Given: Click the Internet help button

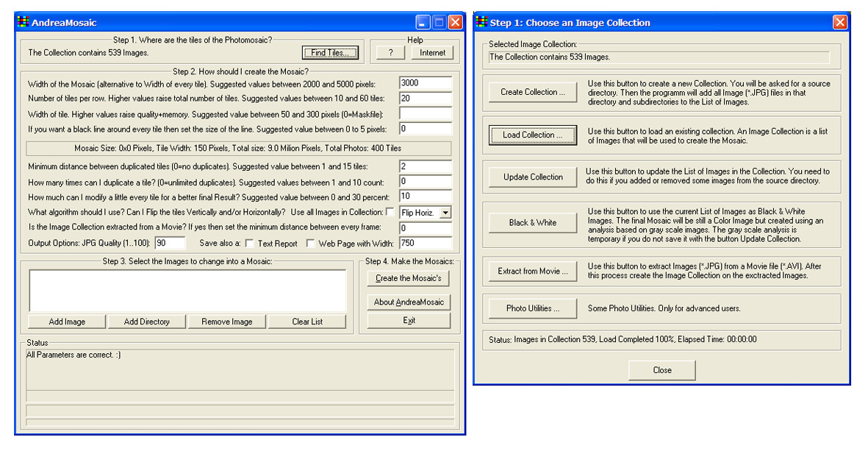Looking at the screenshot, I should point(432,53).
